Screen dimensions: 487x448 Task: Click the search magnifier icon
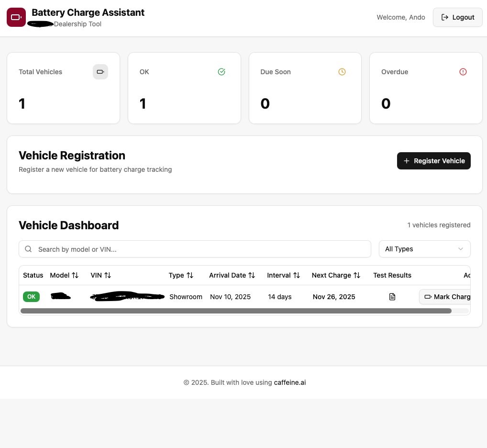(28, 249)
